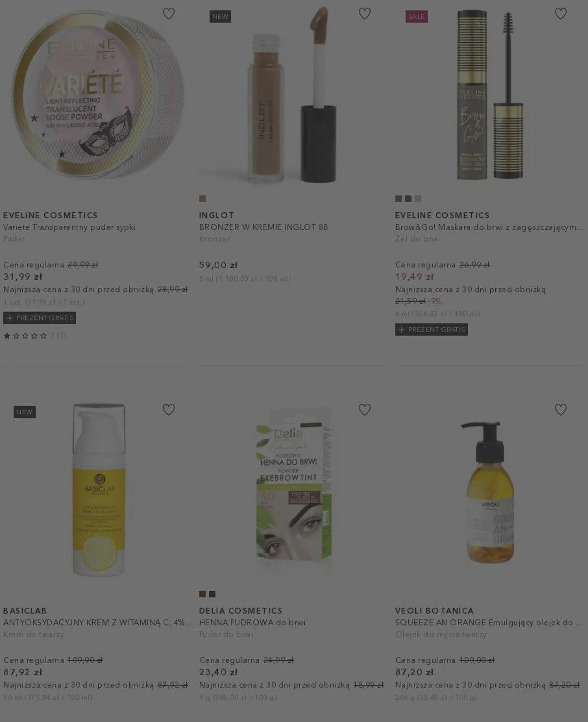Favorite the Inglot bronzer with heart icon

pyautogui.click(x=365, y=14)
